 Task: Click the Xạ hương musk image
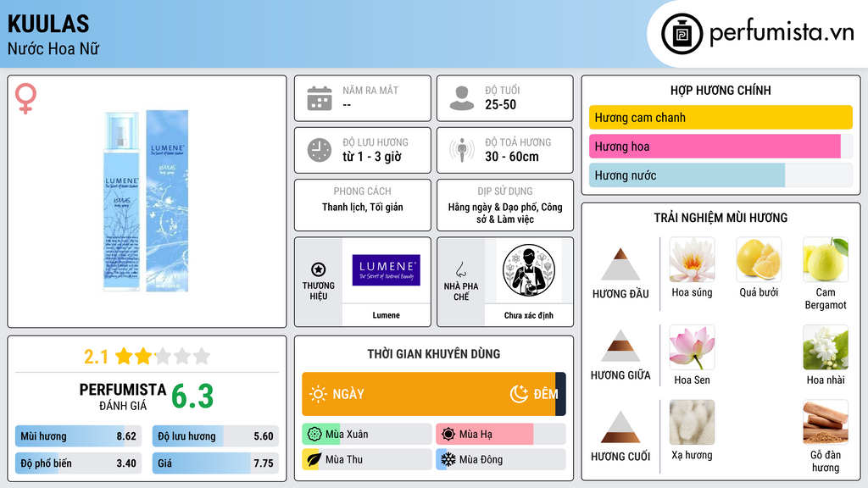(x=692, y=423)
